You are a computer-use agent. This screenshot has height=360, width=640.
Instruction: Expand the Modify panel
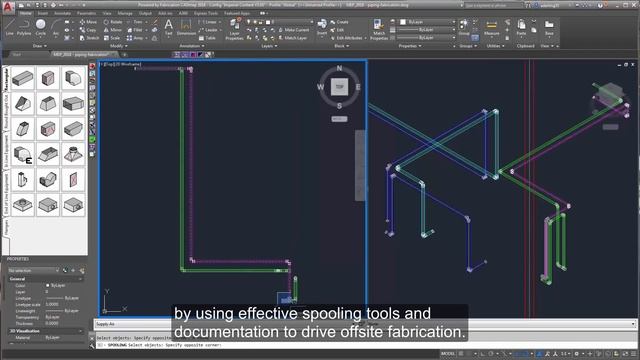119,46
